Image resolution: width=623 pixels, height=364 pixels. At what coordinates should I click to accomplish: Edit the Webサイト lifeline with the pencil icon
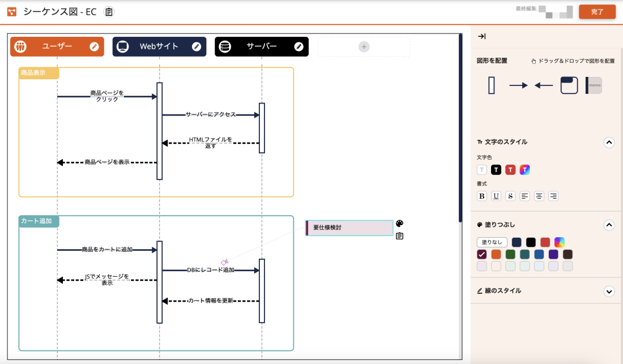pyautogui.click(x=197, y=47)
